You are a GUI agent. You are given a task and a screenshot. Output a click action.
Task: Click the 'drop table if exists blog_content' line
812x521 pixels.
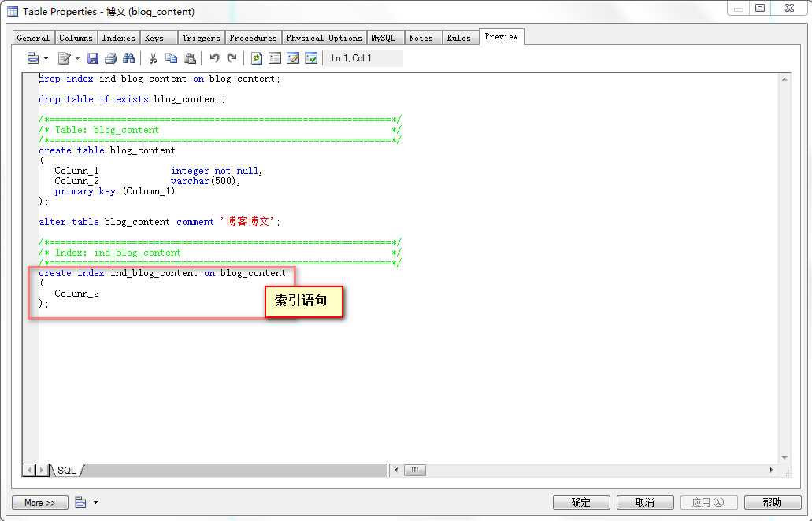coord(132,99)
